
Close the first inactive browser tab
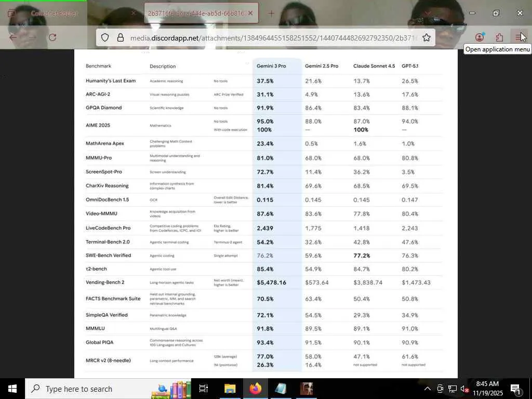click(133, 13)
